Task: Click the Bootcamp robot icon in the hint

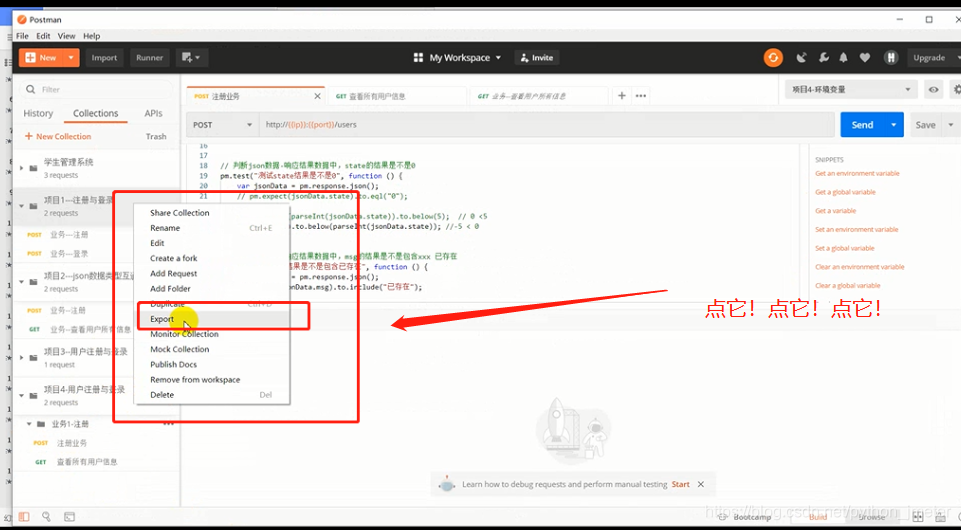Action: 447,484
